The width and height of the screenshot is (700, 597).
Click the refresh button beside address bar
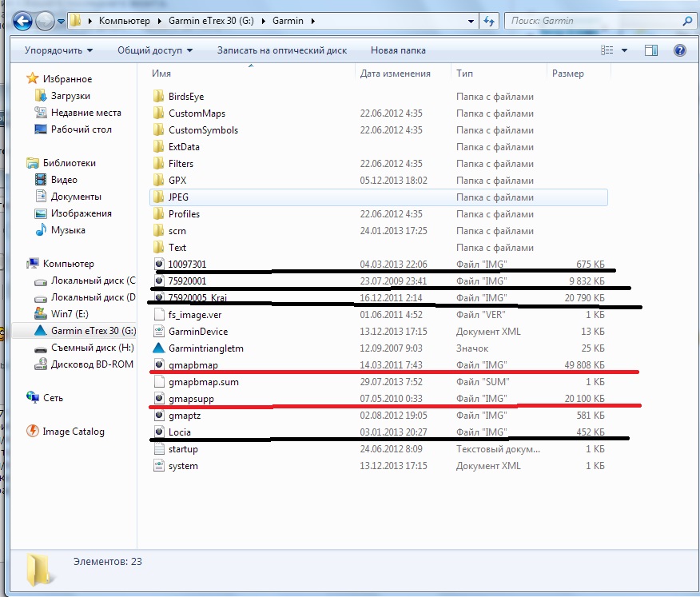click(x=489, y=21)
